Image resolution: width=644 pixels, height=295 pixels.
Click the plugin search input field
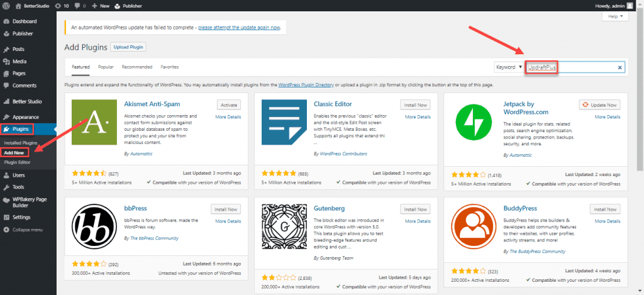[575, 67]
